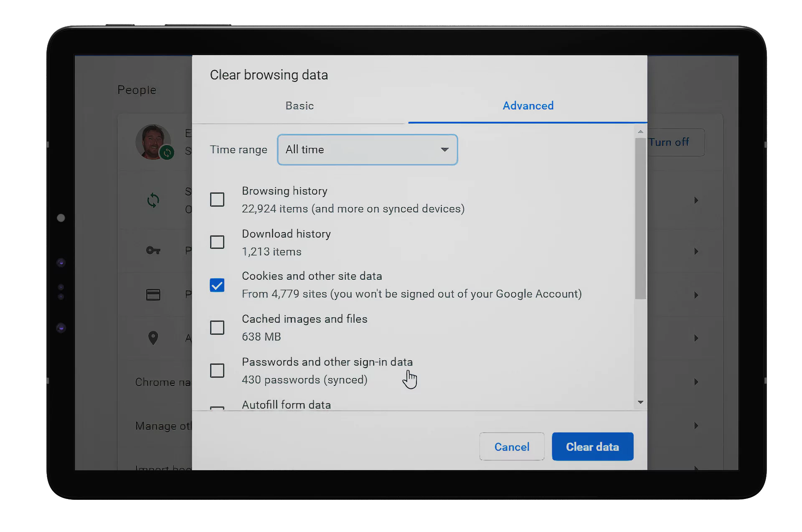Click the passwords key icon

(153, 251)
